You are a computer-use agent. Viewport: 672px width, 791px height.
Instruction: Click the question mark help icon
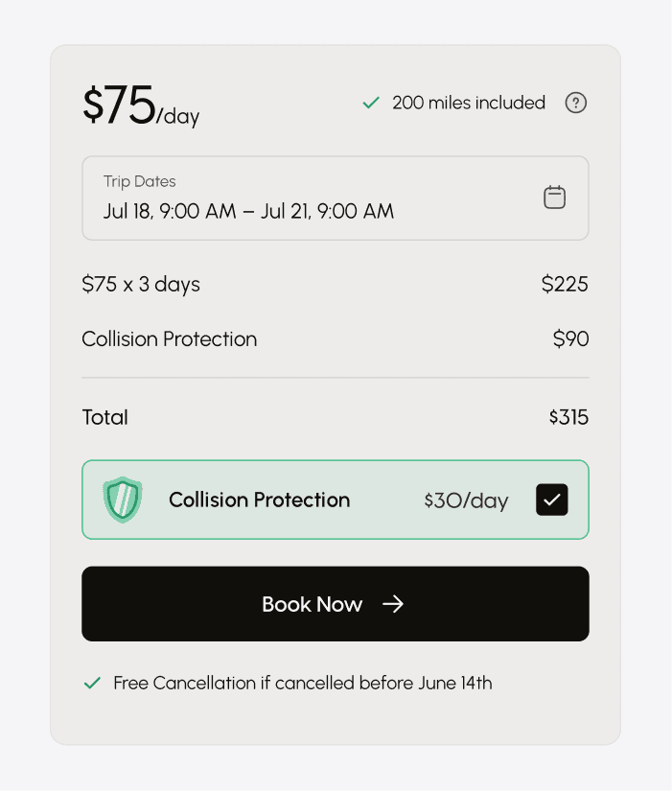(575, 103)
